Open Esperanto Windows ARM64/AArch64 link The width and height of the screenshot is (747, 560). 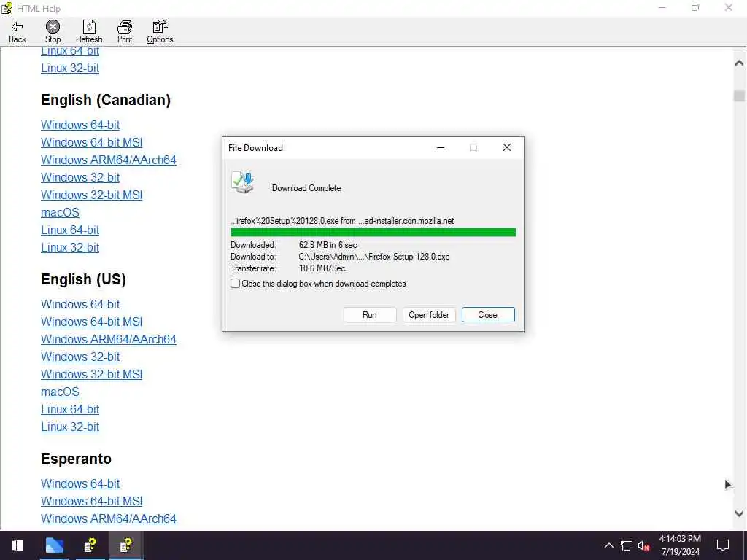(109, 518)
